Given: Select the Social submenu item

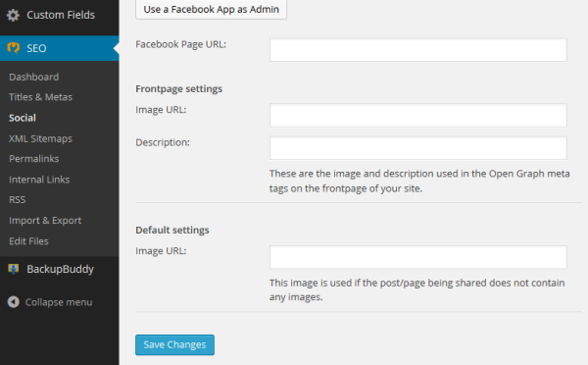Looking at the screenshot, I should click(23, 118).
